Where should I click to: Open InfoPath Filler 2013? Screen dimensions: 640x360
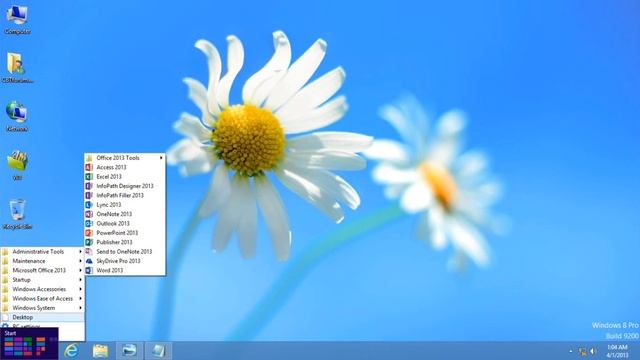(125, 195)
